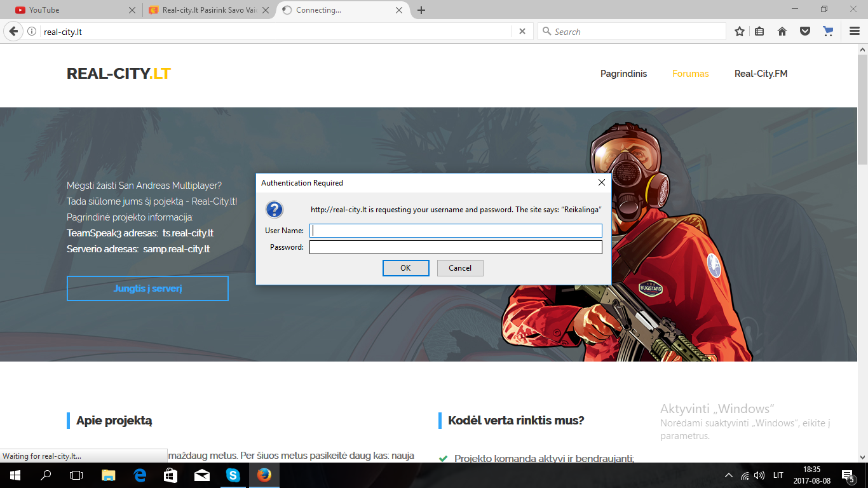Select Firefox icon on taskbar
The image size is (868, 488).
[x=264, y=475]
